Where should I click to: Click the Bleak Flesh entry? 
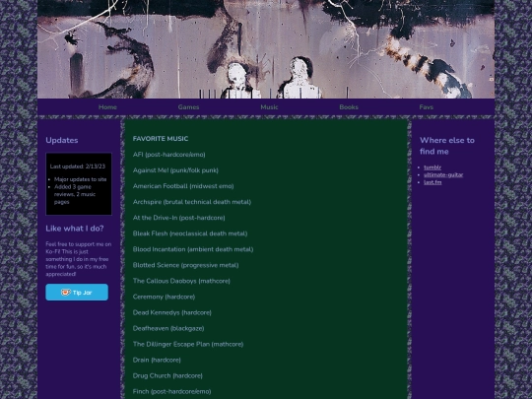tap(190, 233)
